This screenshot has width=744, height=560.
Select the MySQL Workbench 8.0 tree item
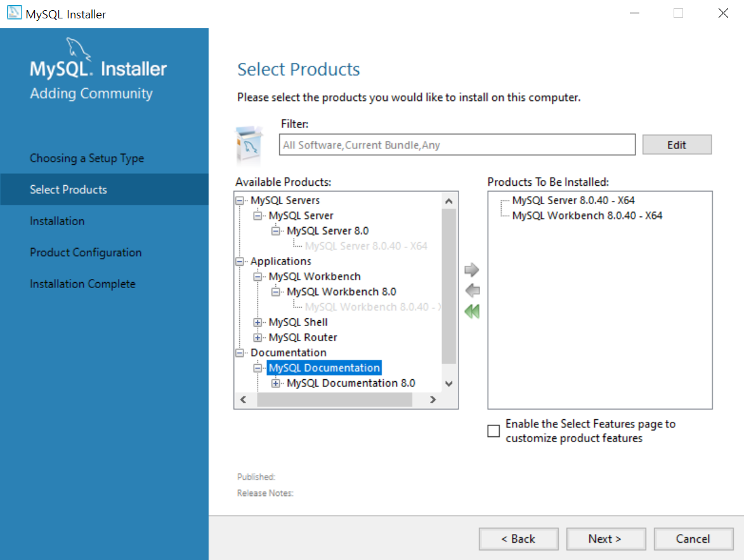pos(341,291)
